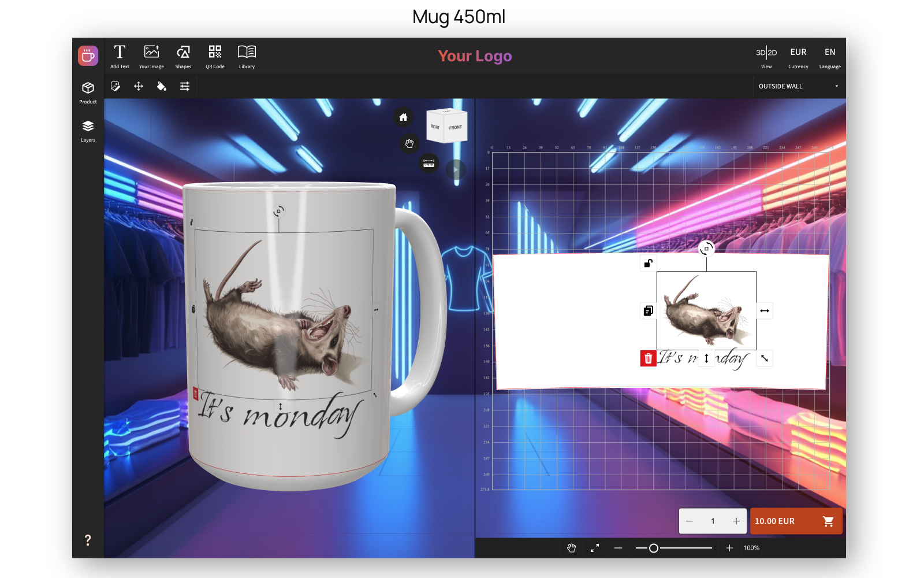Open the QR Code tool
The image size is (924, 578).
coord(215,57)
